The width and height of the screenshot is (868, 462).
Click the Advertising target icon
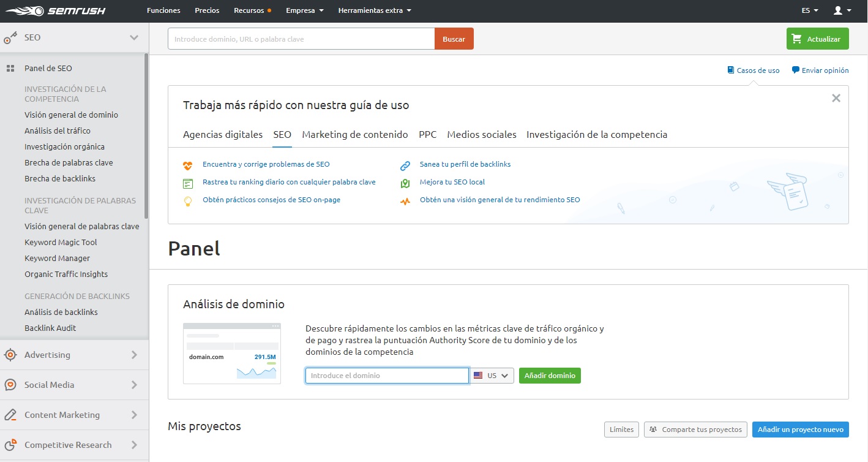tap(10, 355)
